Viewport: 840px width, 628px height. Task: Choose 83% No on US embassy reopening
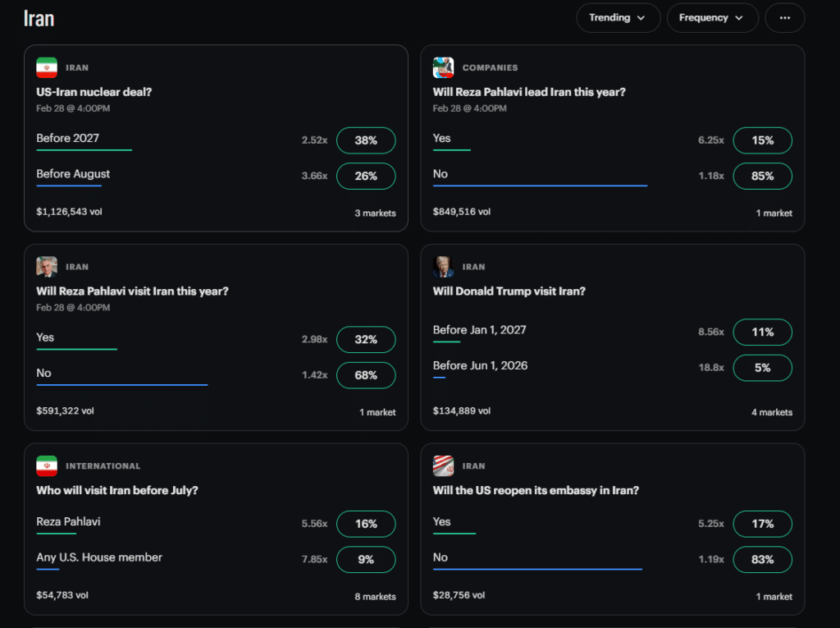[762, 559]
